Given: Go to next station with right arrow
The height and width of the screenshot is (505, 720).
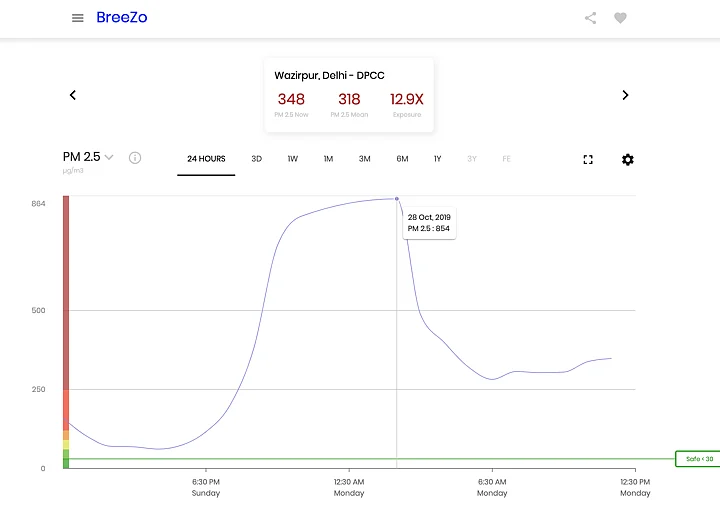Looking at the screenshot, I should click(625, 95).
